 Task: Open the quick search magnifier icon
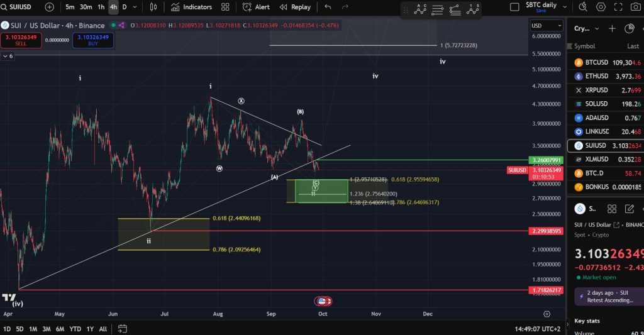coord(583,7)
